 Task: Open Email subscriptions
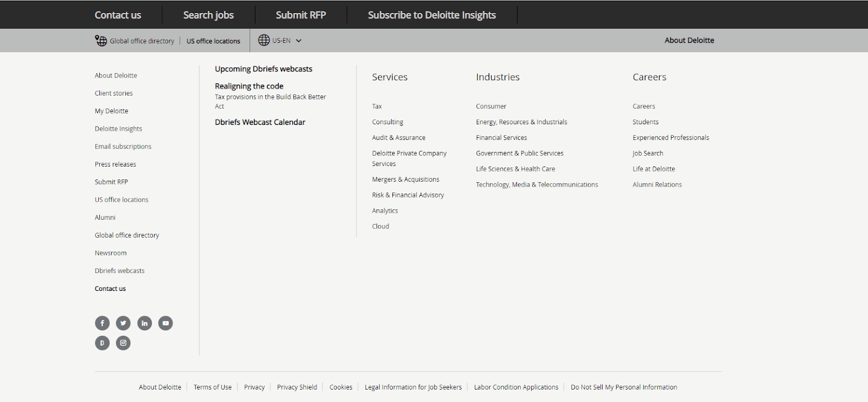tap(123, 146)
